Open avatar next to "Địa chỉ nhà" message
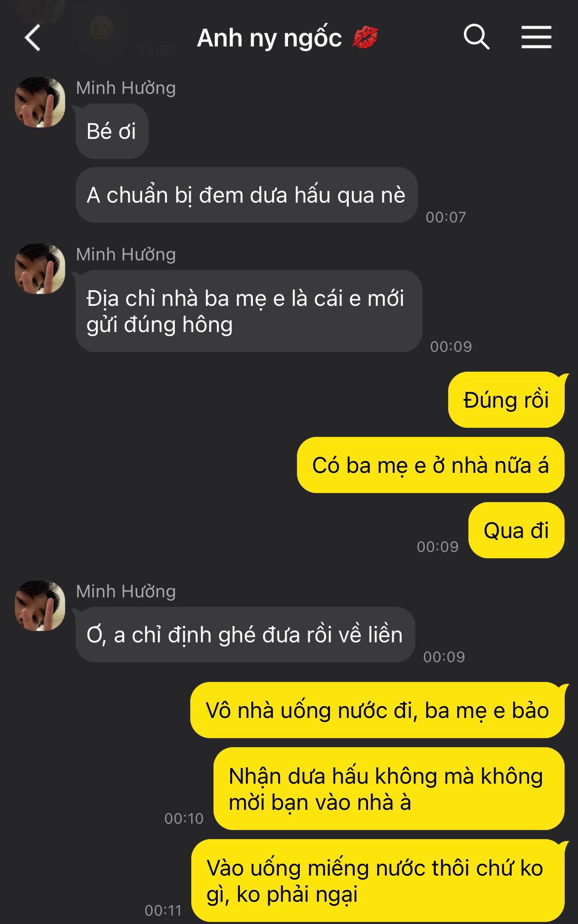Viewport: 578px width, 924px height. (40, 269)
